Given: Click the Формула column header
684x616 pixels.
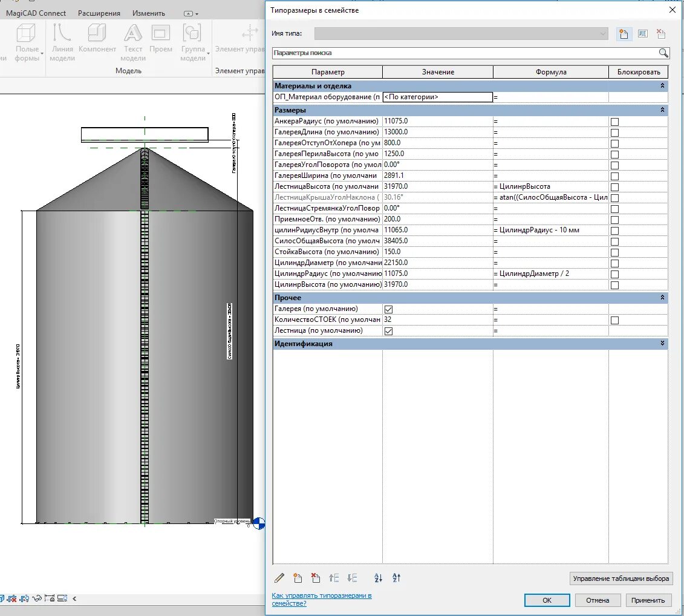Looking at the screenshot, I should click(x=551, y=72).
